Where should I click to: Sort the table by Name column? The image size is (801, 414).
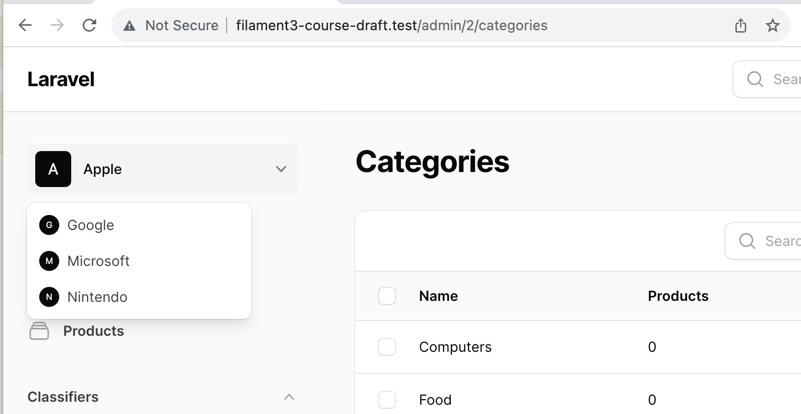[438, 296]
